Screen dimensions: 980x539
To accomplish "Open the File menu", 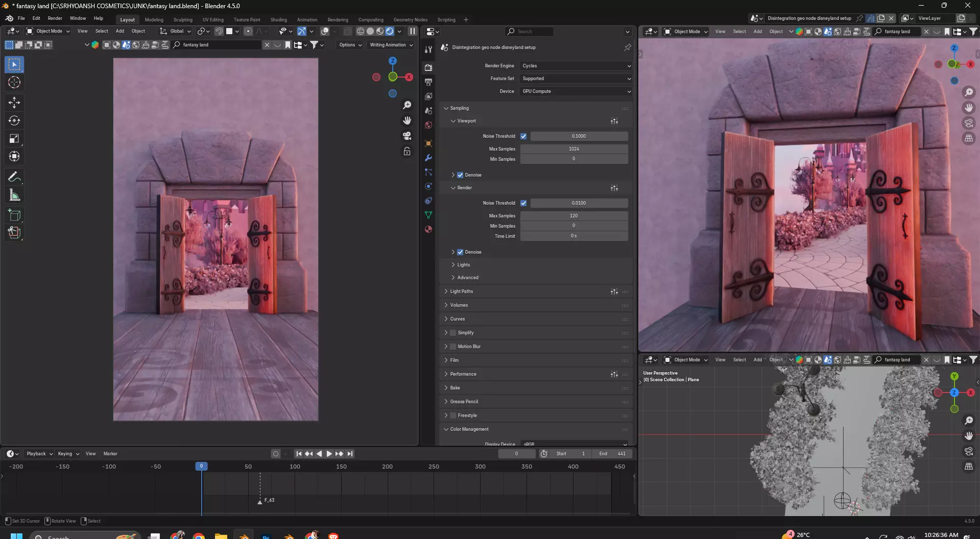I will 21,18.
